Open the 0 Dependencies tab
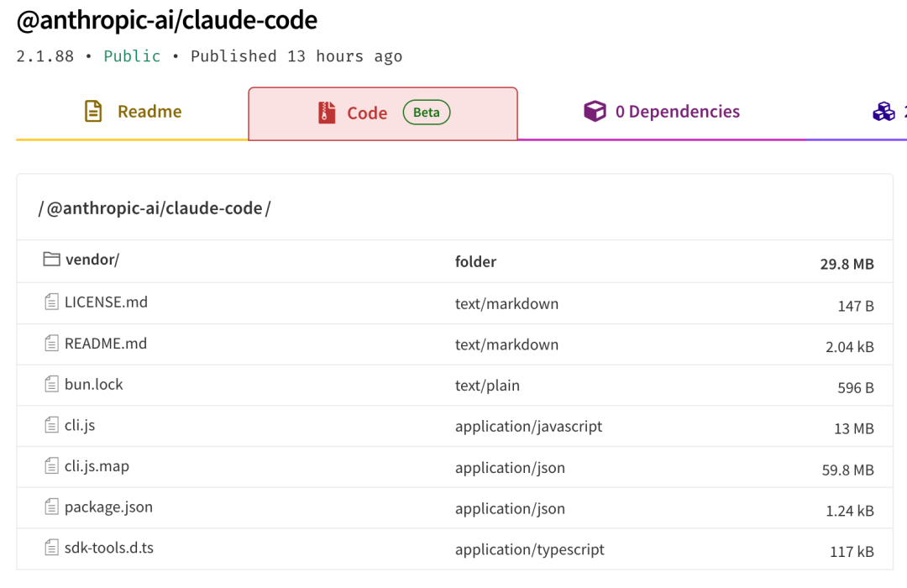 (x=662, y=112)
